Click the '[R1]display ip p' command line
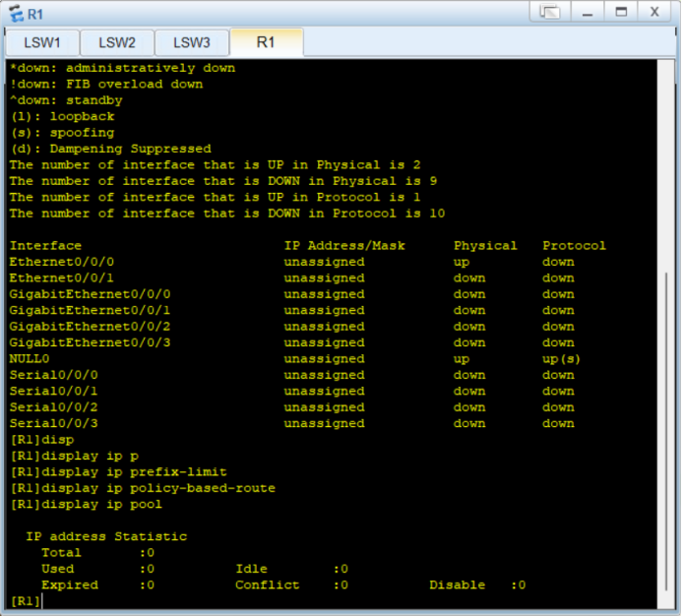The width and height of the screenshot is (682, 616). [x=75, y=456]
